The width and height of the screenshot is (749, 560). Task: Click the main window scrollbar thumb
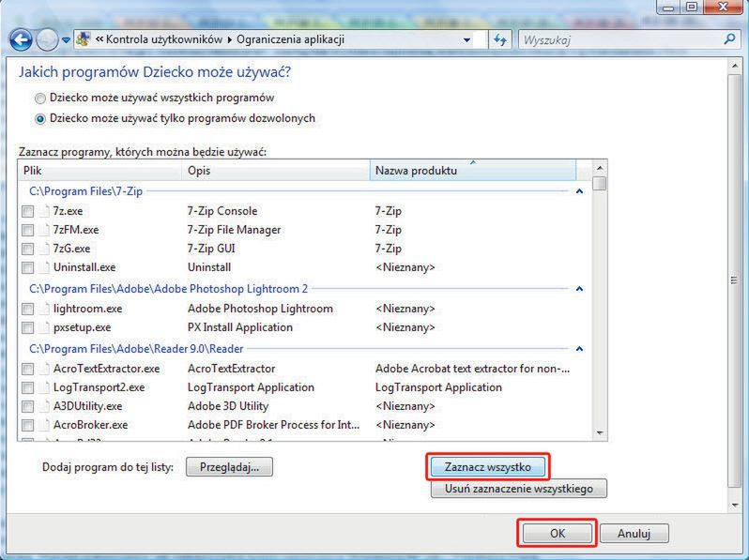point(735,280)
